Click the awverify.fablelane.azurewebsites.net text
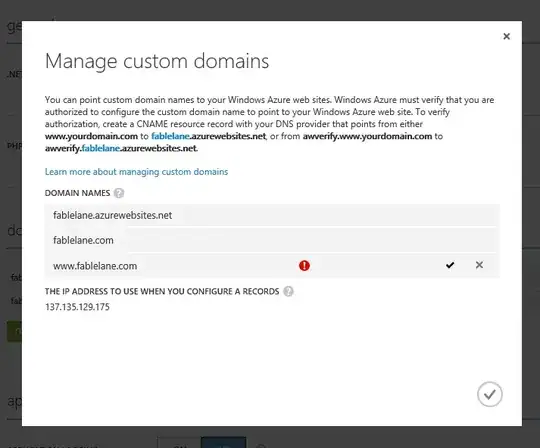Image resolution: width=540 pixels, height=448 pixels. (x=121, y=148)
